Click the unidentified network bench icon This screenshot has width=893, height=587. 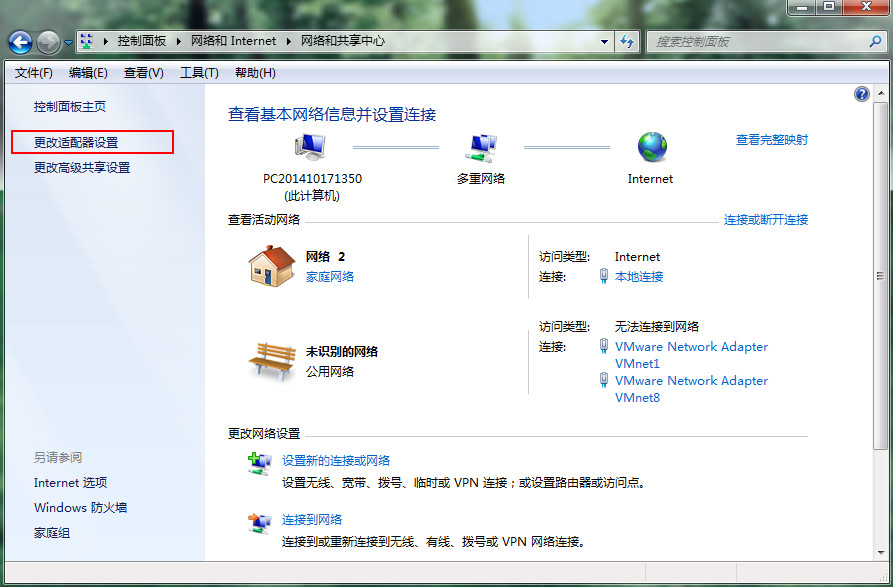click(271, 360)
